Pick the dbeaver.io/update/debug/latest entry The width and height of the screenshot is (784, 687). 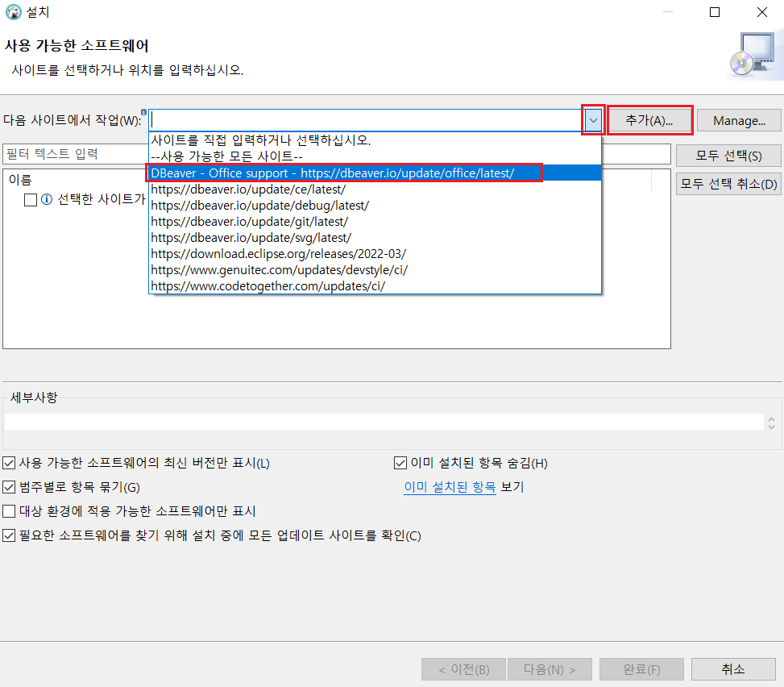259,206
